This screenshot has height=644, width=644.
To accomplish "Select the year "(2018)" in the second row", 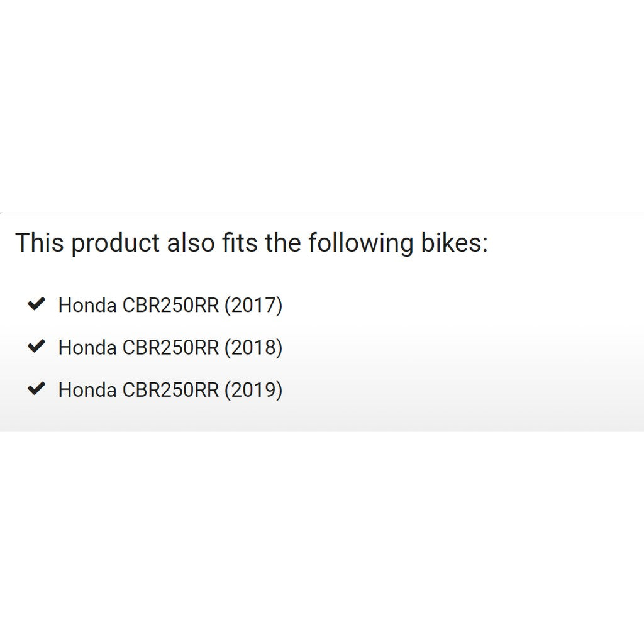I will (x=253, y=348).
